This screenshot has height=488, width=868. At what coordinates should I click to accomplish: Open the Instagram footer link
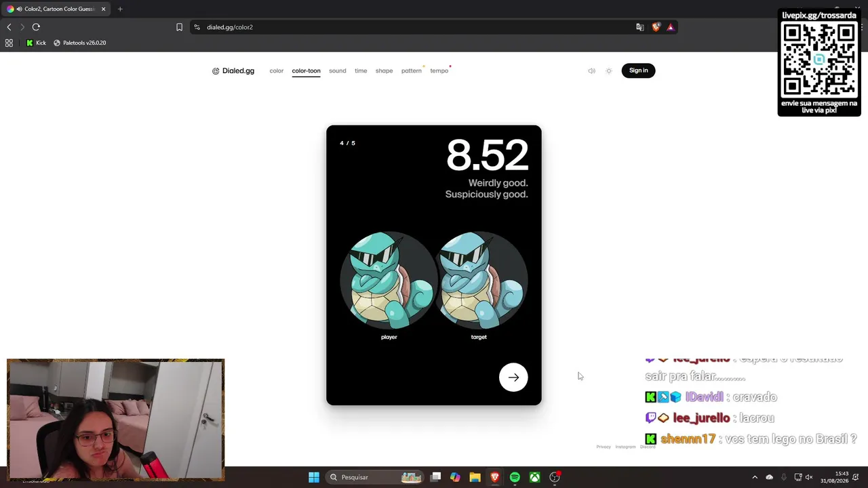click(625, 447)
